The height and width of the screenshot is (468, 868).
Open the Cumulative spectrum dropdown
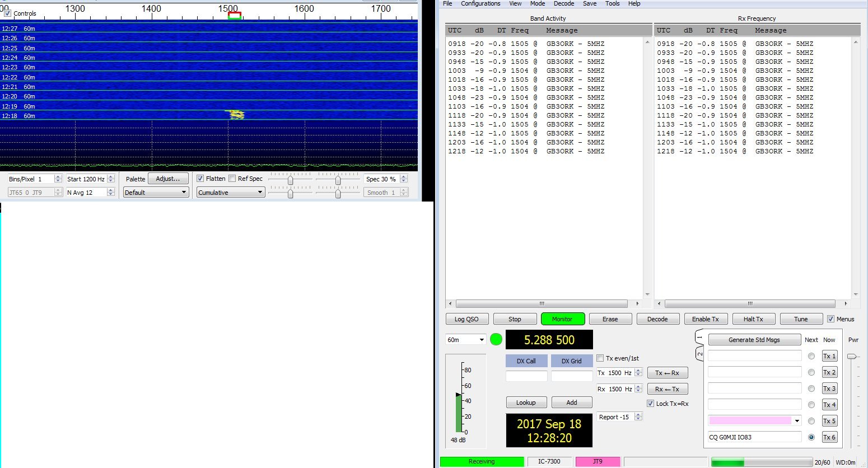pos(230,193)
